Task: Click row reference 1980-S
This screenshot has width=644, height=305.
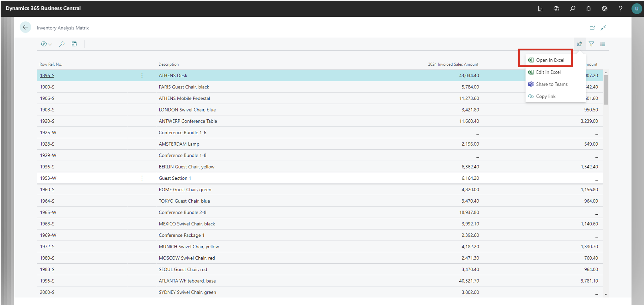Action: 47,258
